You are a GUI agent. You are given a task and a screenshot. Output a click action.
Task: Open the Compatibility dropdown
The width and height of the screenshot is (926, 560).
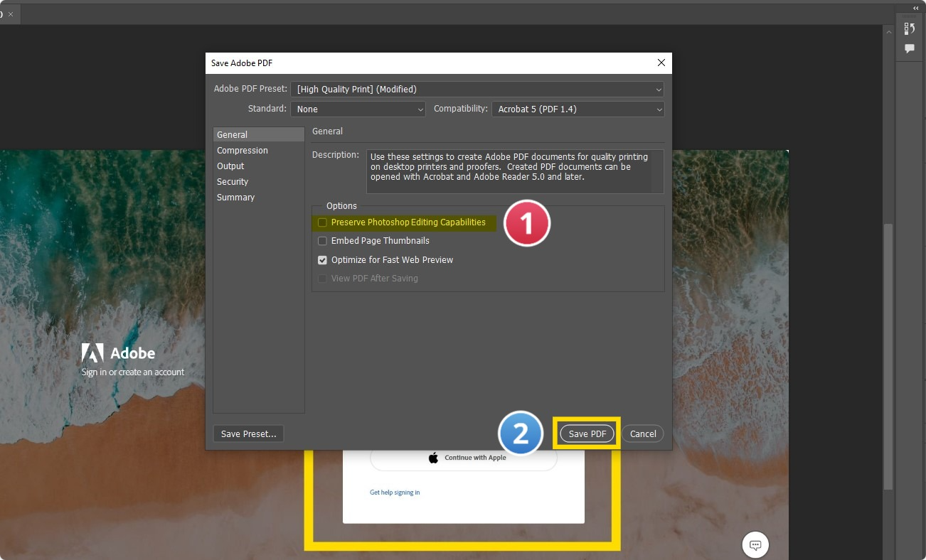coord(578,109)
